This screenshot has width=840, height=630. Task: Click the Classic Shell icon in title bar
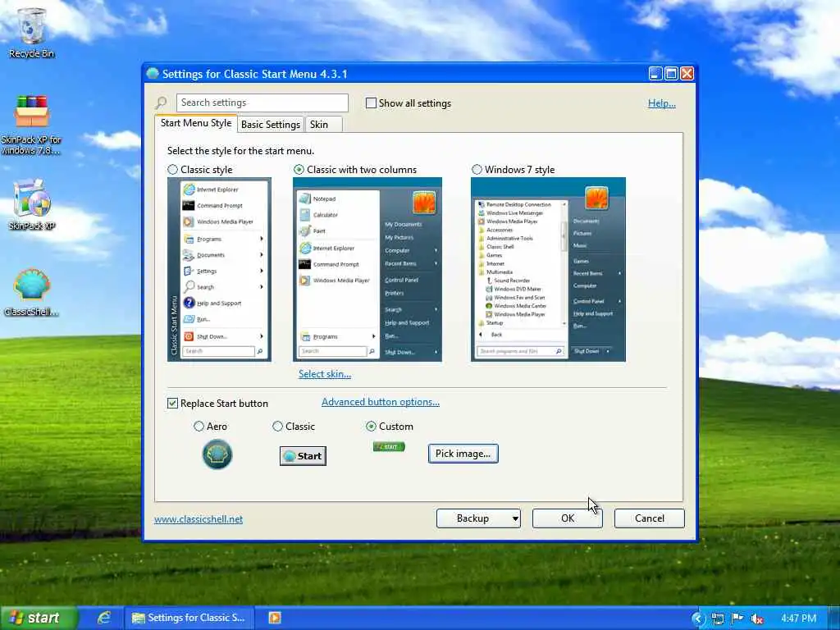click(153, 73)
